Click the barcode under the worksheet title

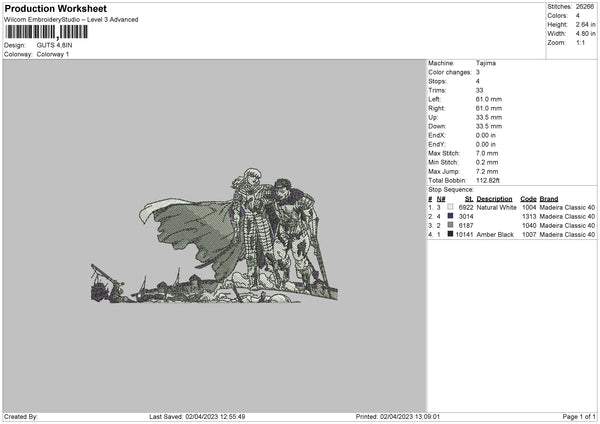[46, 32]
